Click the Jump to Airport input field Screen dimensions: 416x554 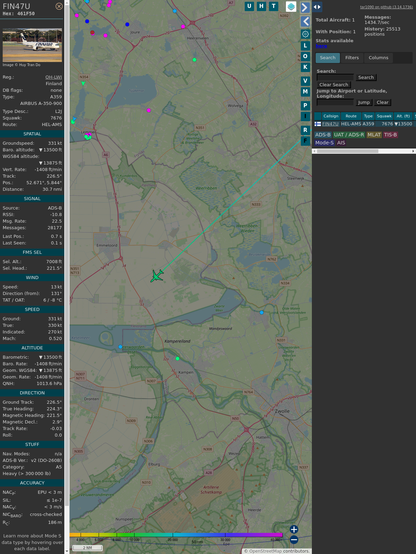[x=335, y=102]
